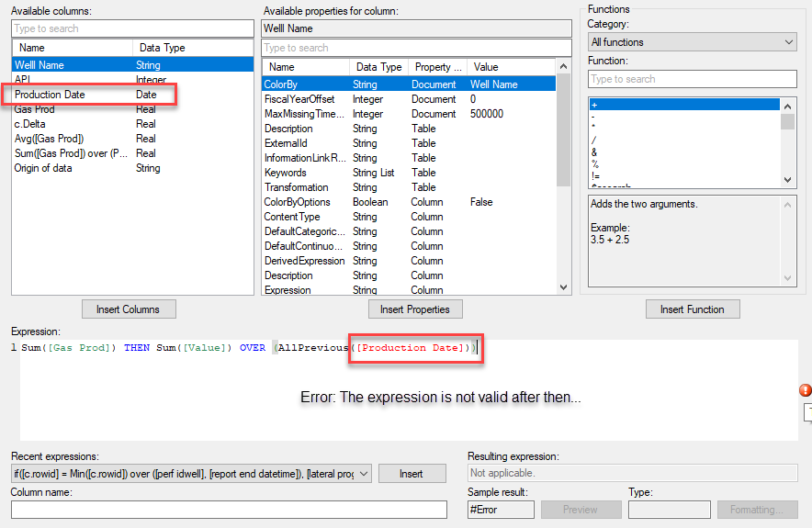812x528 pixels.
Task: Click Insert next to Recent expressions
Action: (412, 474)
